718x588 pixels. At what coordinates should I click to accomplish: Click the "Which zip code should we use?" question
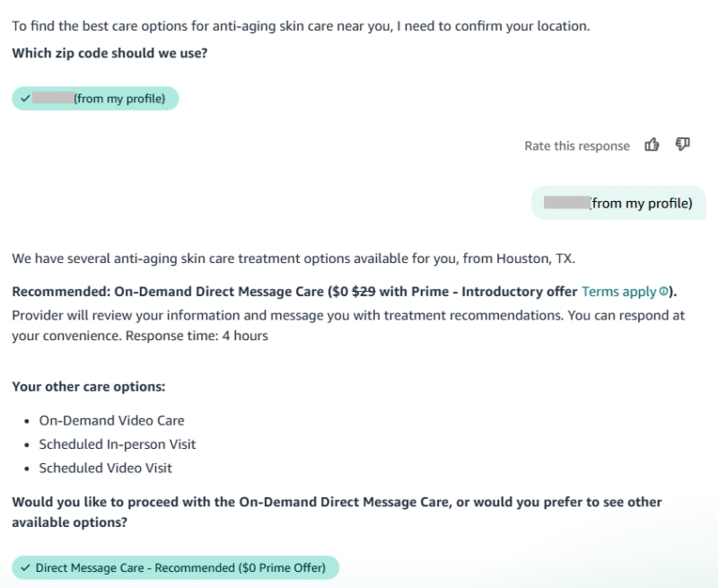[x=109, y=53]
